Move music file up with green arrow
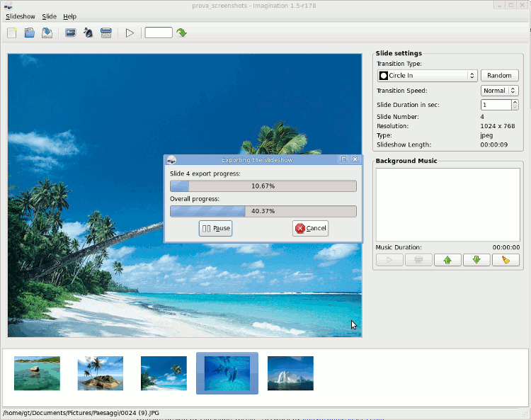The width and height of the screenshot is (531, 420). (x=447, y=260)
